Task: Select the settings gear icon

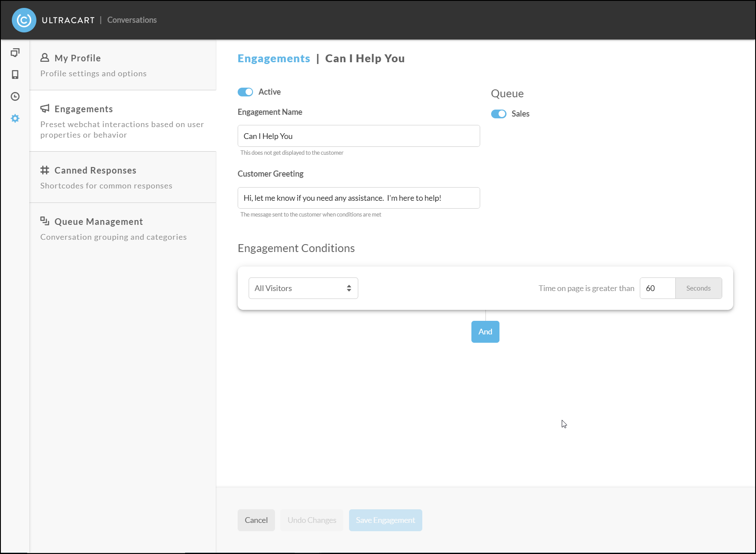Action: click(15, 118)
